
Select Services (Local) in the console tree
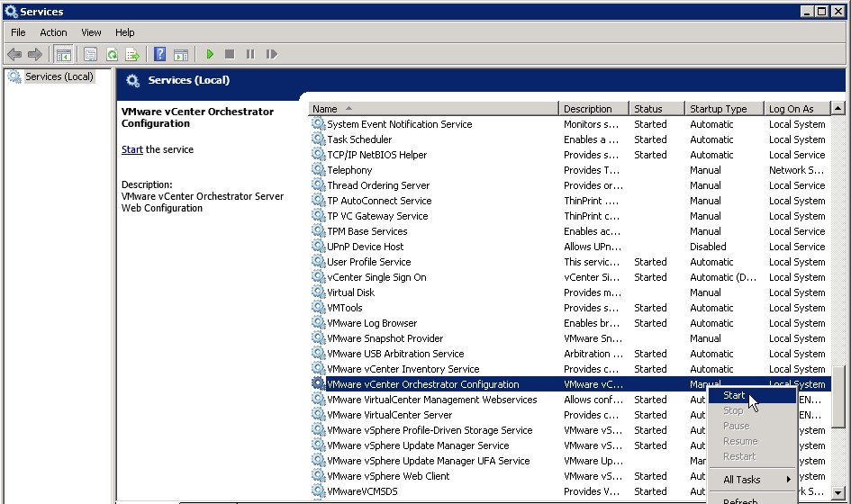pyautogui.click(x=59, y=76)
